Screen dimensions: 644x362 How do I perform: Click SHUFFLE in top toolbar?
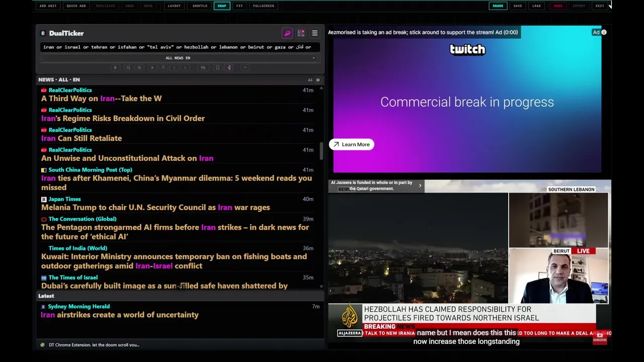pos(200,6)
